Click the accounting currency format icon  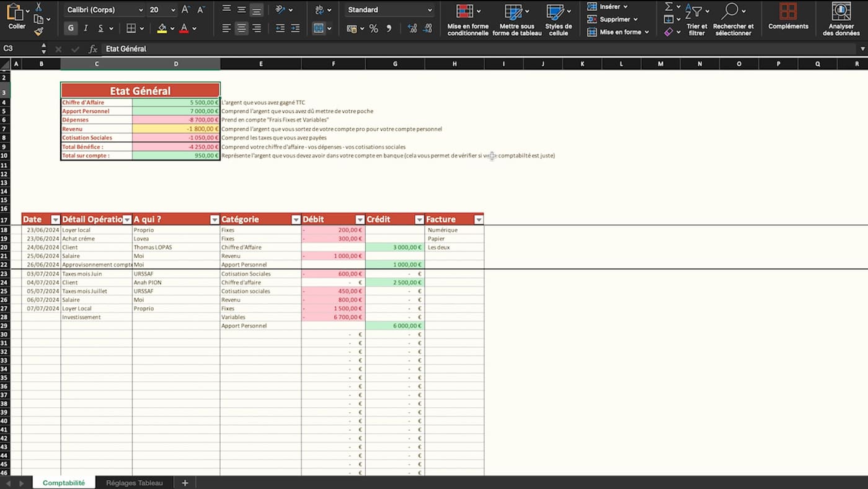[352, 29]
